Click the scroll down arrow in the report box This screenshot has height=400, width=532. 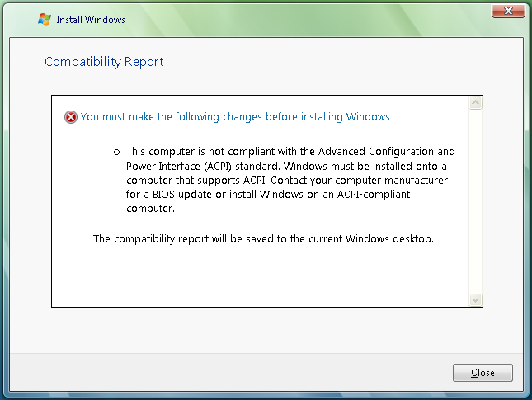pos(475,299)
